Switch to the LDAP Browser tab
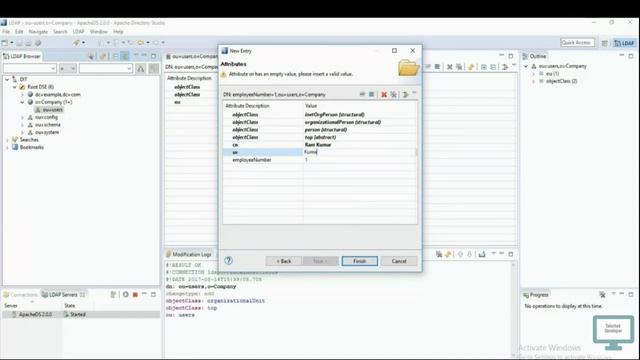640x360 pixels. click(x=22, y=56)
